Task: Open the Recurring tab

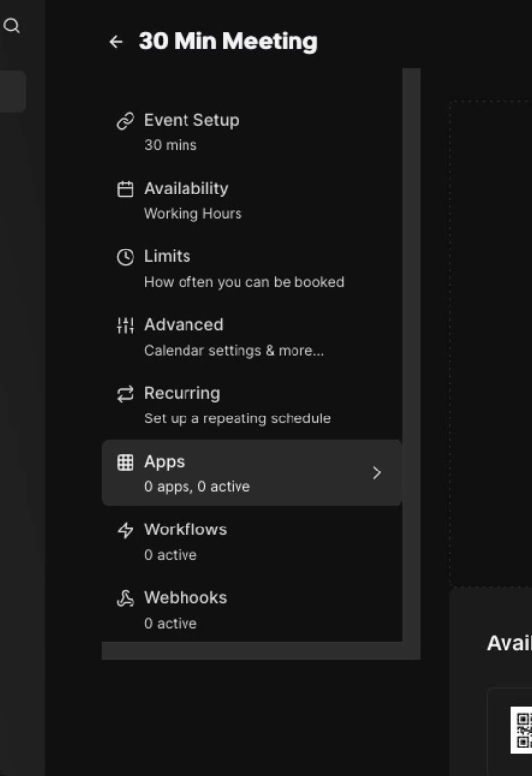Action: click(252, 406)
